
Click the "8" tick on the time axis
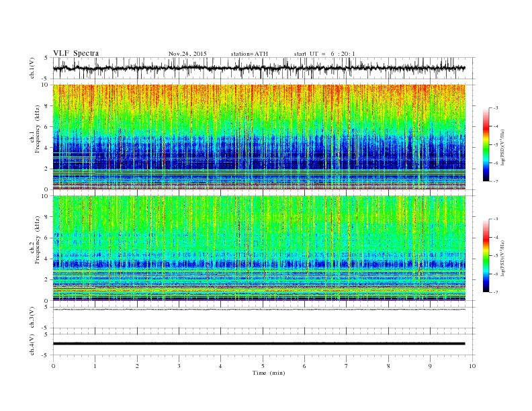coord(388,366)
